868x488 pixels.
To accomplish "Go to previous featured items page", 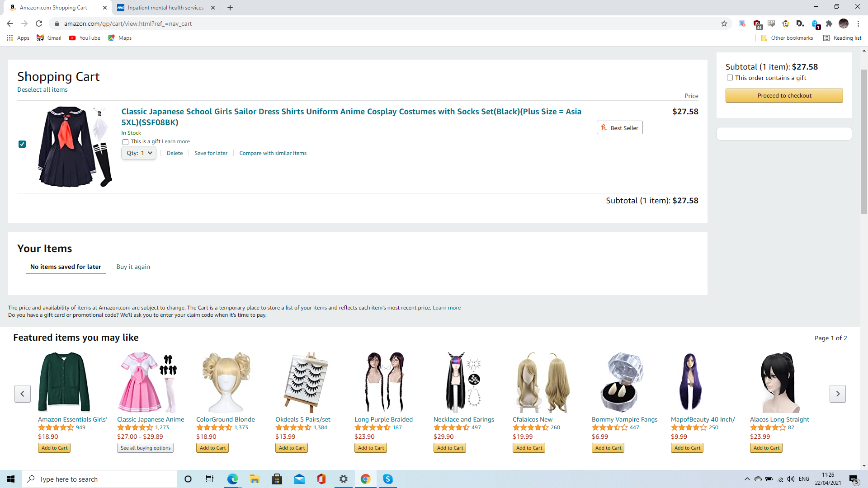I will point(23,394).
